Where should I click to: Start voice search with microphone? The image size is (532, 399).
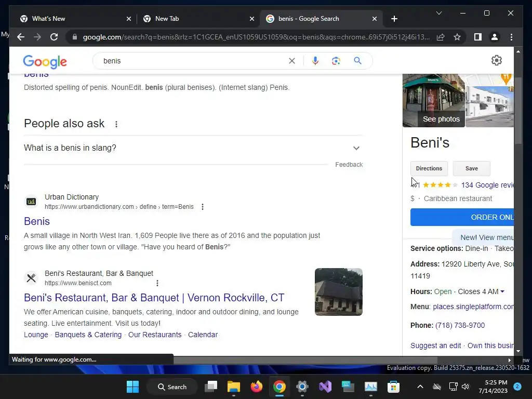[315, 61]
